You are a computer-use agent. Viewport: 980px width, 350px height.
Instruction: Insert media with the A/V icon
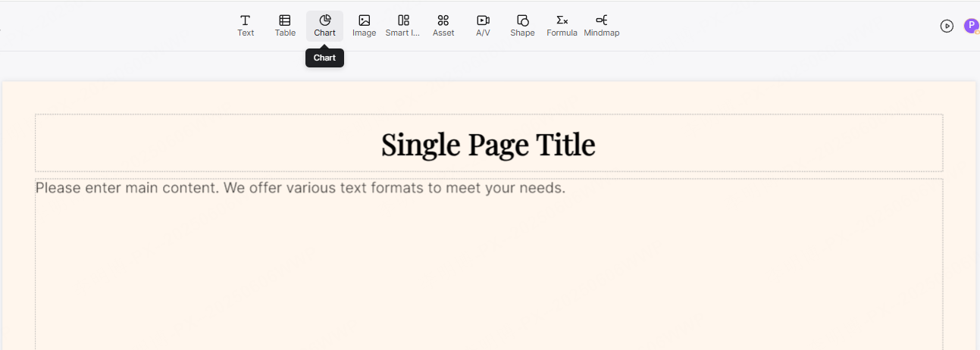pos(483,20)
